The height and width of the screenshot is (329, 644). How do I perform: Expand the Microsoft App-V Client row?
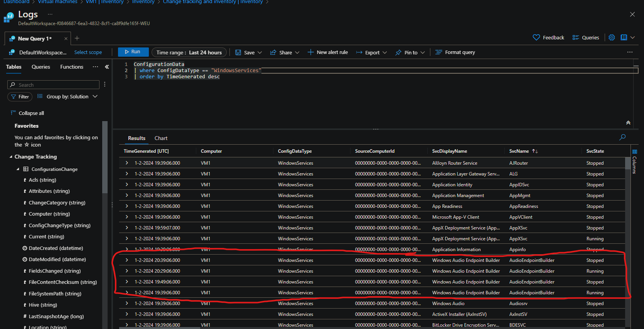pyautogui.click(x=127, y=217)
